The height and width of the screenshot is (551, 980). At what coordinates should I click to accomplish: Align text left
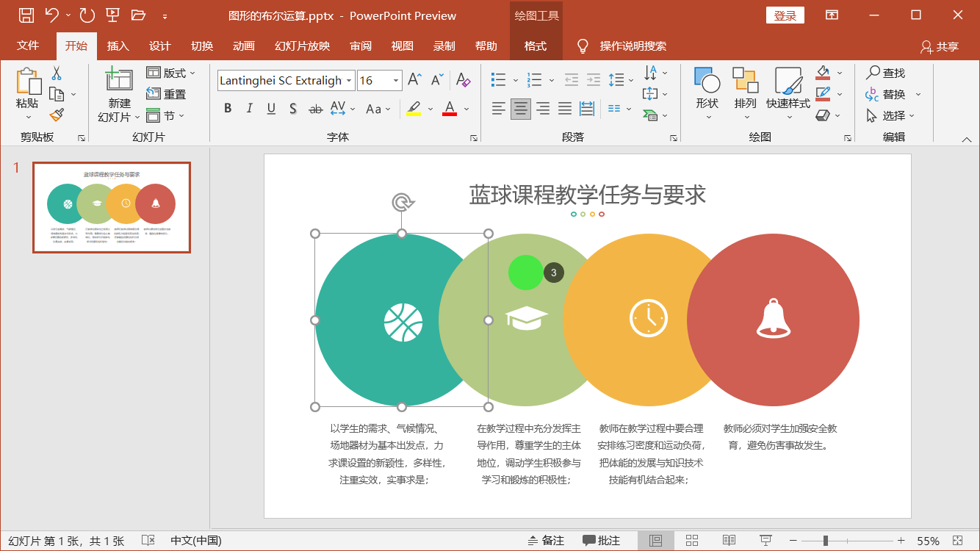(x=499, y=109)
